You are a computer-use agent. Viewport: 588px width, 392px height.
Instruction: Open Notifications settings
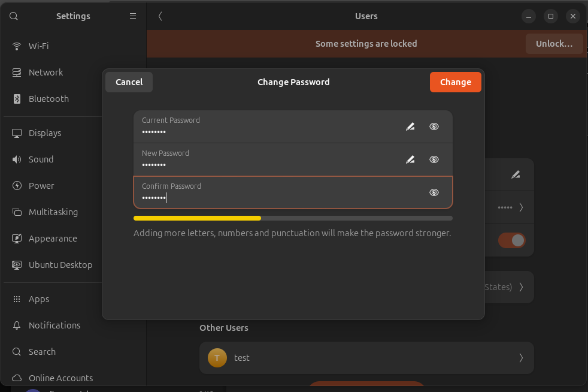pos(74,325)
